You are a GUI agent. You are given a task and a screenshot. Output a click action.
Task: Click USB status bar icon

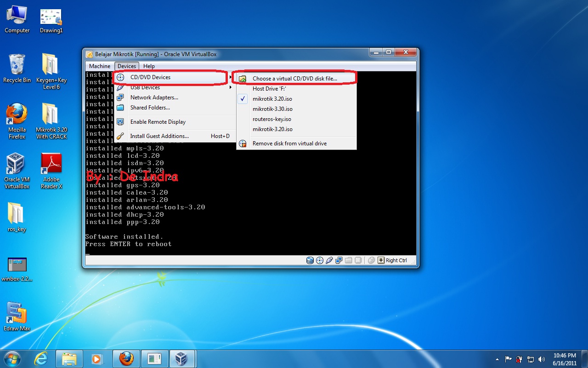click(x=329, y=260)
